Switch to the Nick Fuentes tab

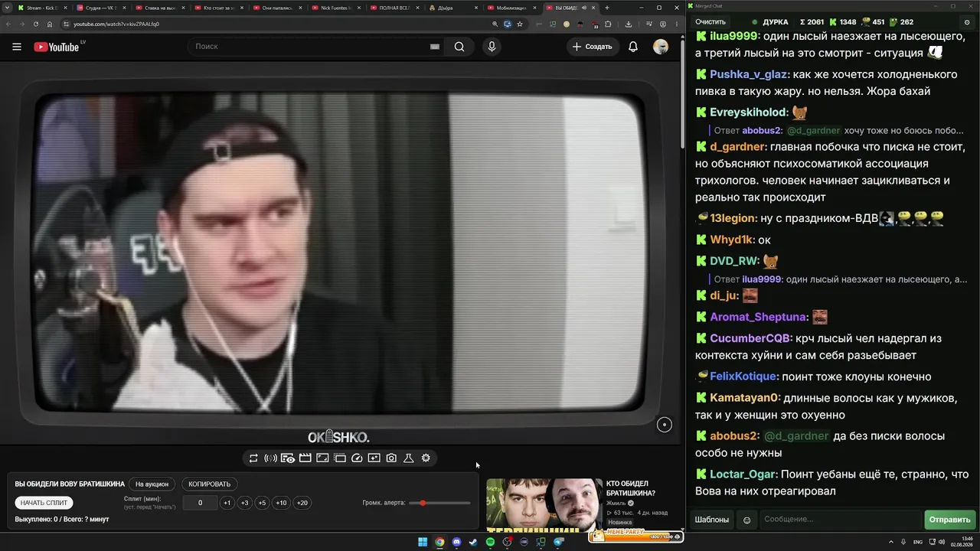tap(336, 8)
